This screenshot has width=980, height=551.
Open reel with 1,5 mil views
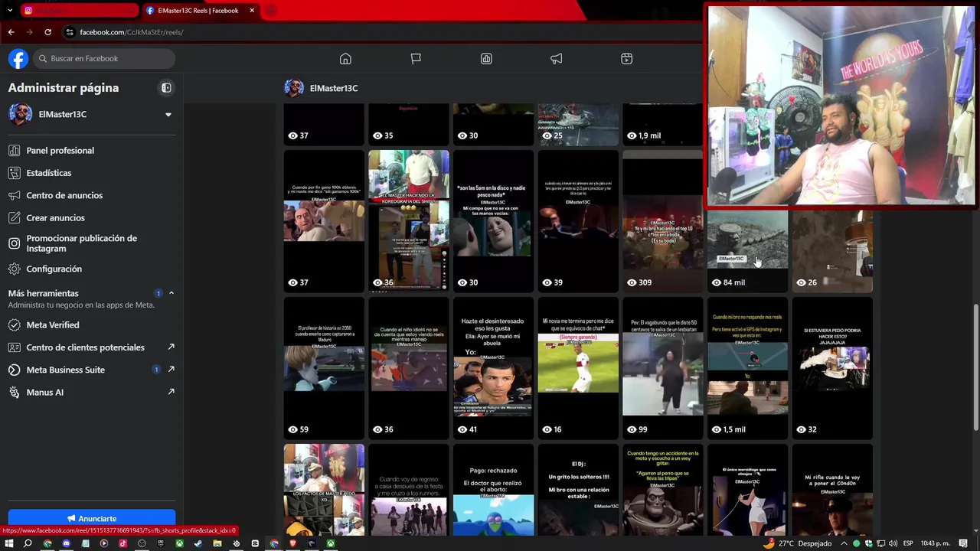coord(747,368)
